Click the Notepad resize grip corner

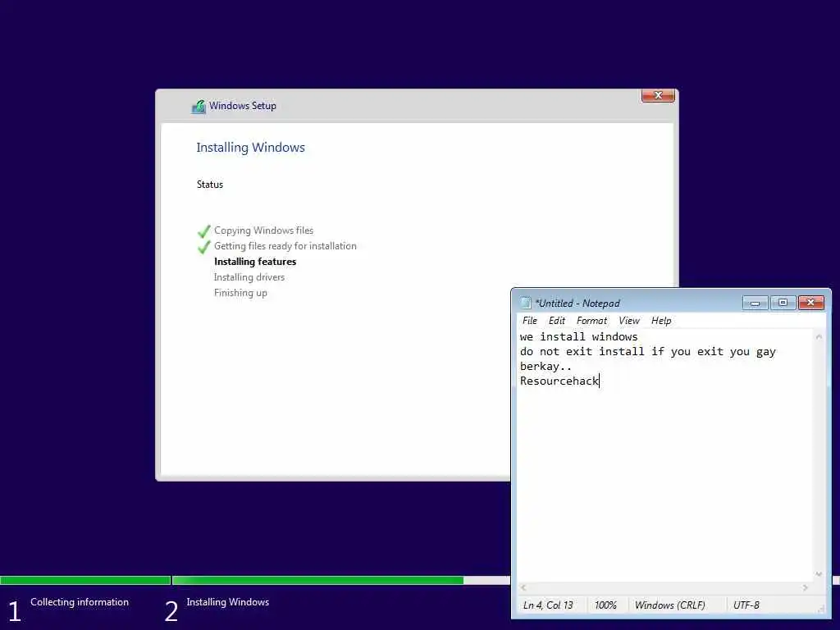click(x=820, y=609)
